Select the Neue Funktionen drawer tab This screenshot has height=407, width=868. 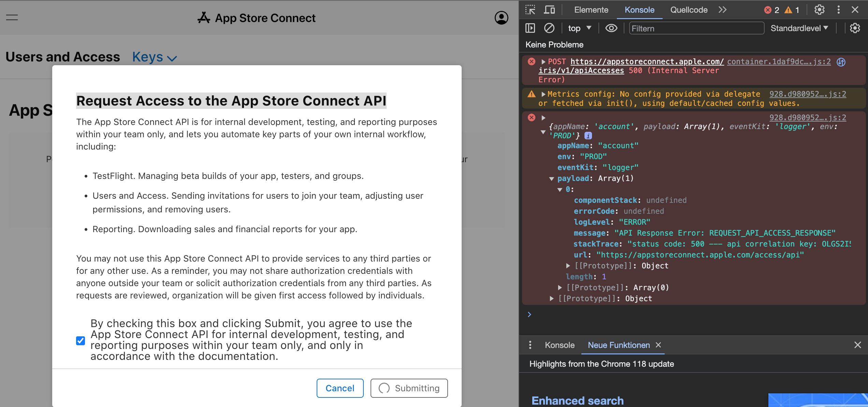point(619,345)
